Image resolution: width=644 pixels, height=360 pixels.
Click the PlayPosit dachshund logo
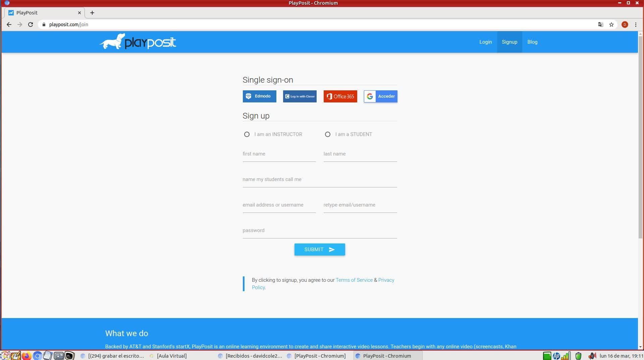tap(138, 42)
